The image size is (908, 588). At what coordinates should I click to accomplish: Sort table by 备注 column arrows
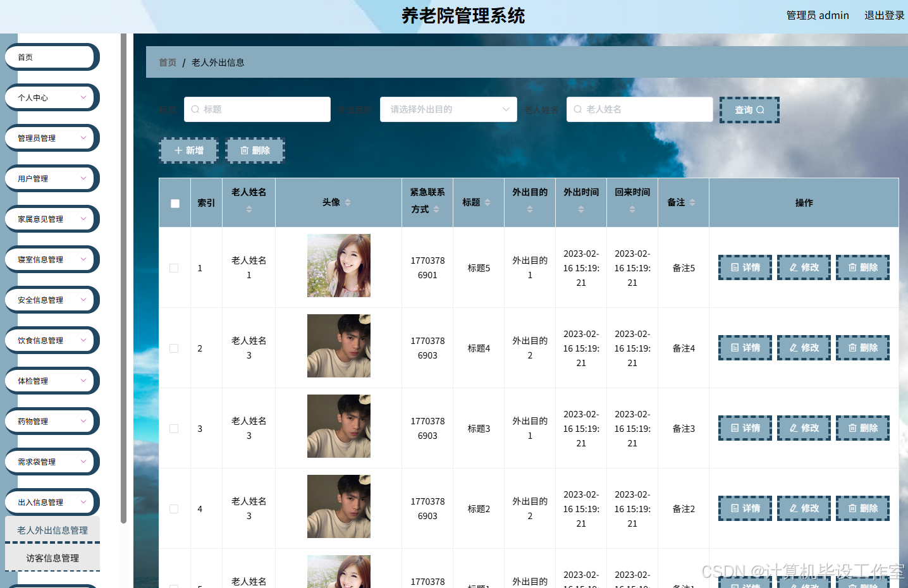[692, 202]
